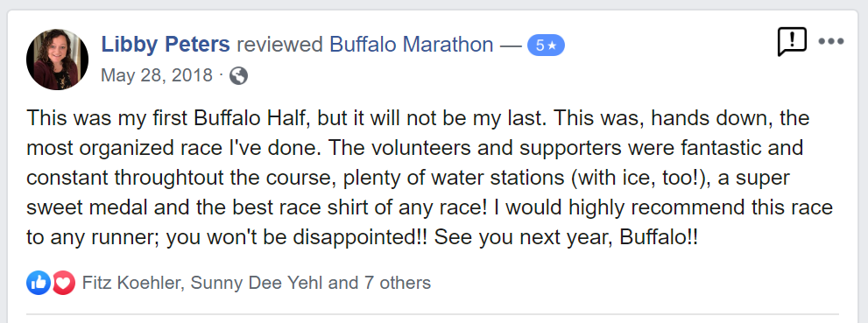Click the word reviewed in the header
This screenshot has width=868, height=323.
(x=279, y=45)
